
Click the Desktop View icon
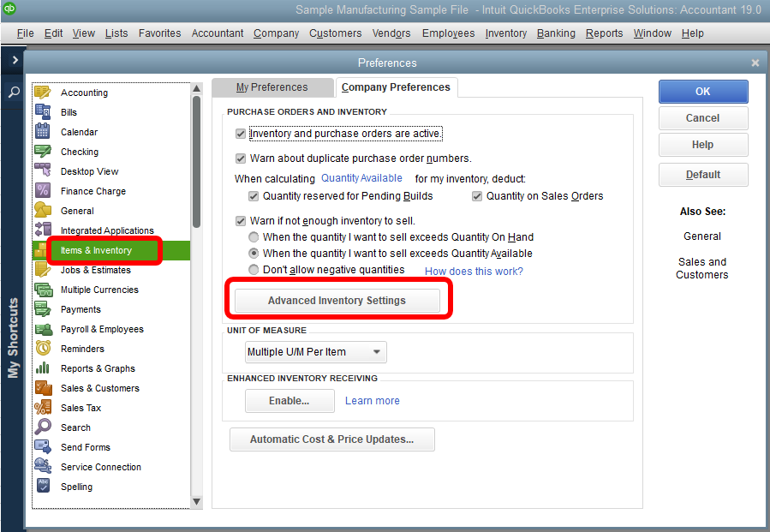click(x=43, y=171)
